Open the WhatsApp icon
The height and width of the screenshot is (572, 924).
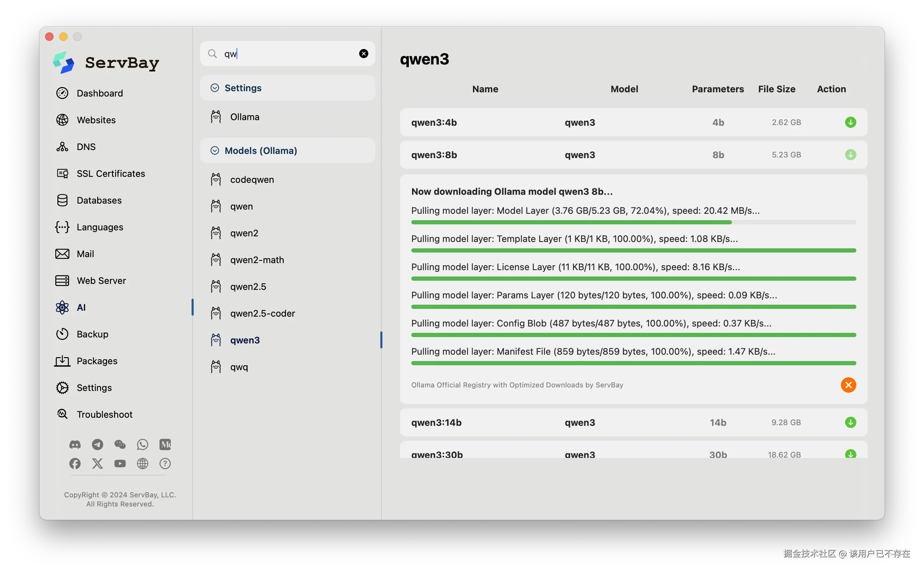tap(143, 444)
